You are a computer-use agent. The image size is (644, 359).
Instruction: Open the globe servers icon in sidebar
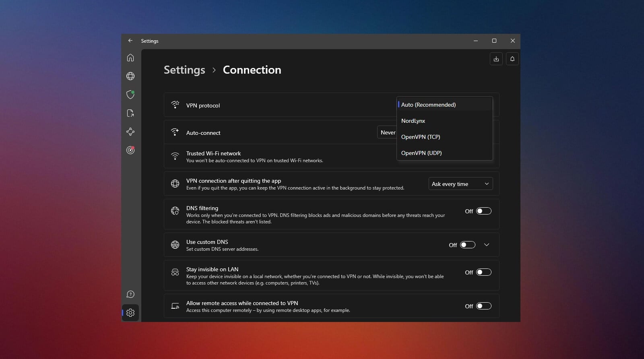pyautogui.click(x=130, y=76)
